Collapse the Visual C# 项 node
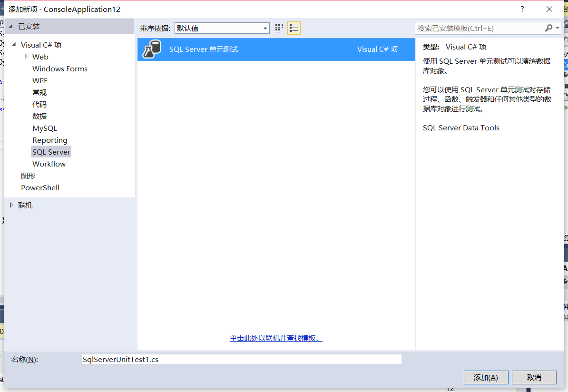 pyautogui.click(x=14, y=45)
